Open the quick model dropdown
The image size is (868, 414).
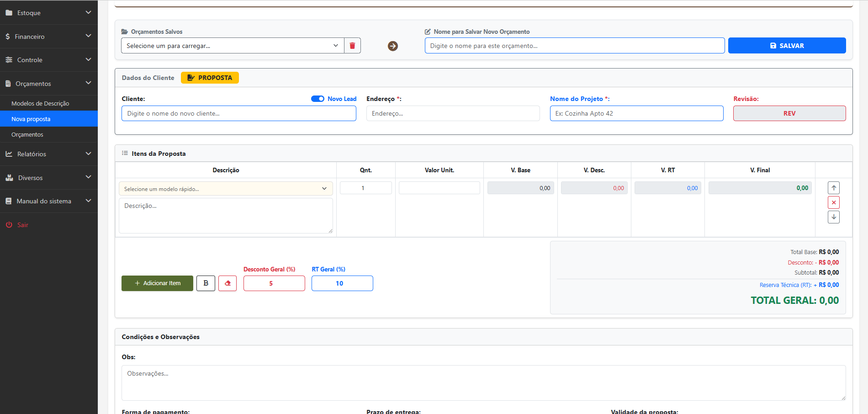pyautogui.click(x=226, y=189)
